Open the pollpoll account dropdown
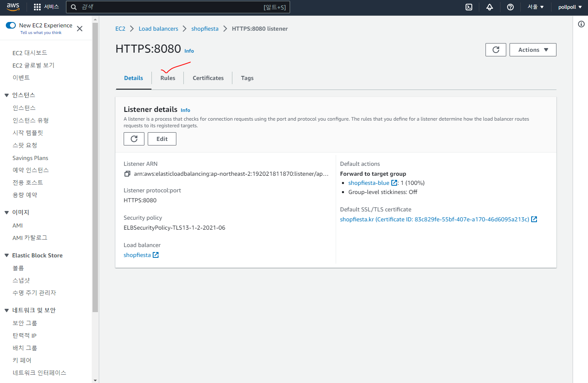 tap(570, 7)
